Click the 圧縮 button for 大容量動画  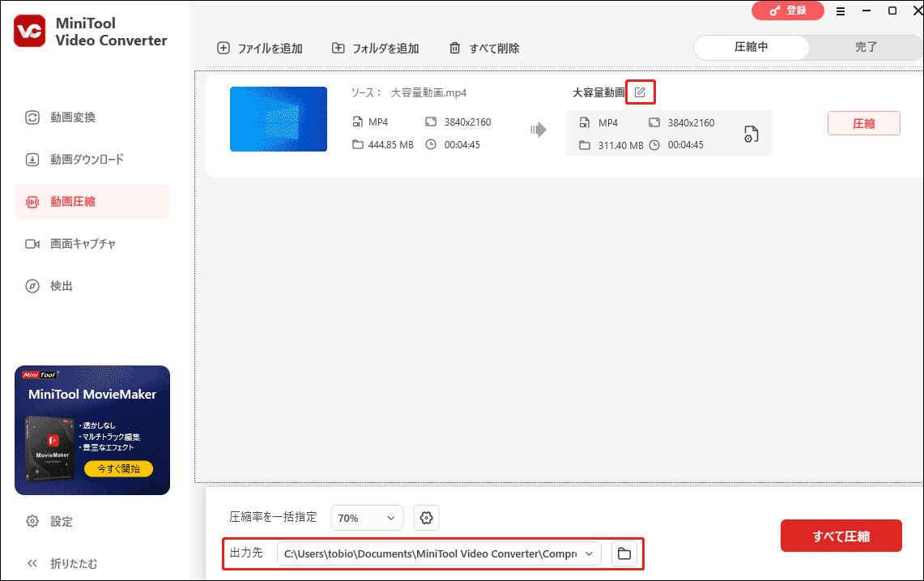864,123
